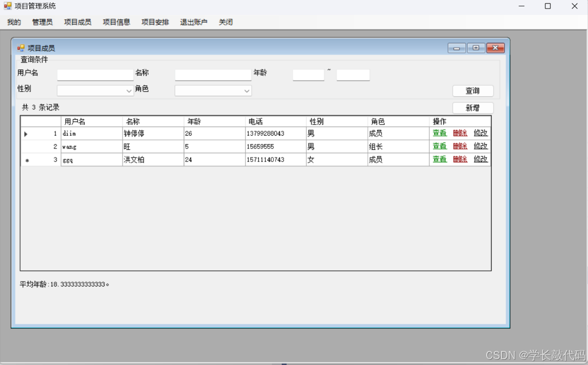
Task: View details of user diim
Action: point(439,133)
